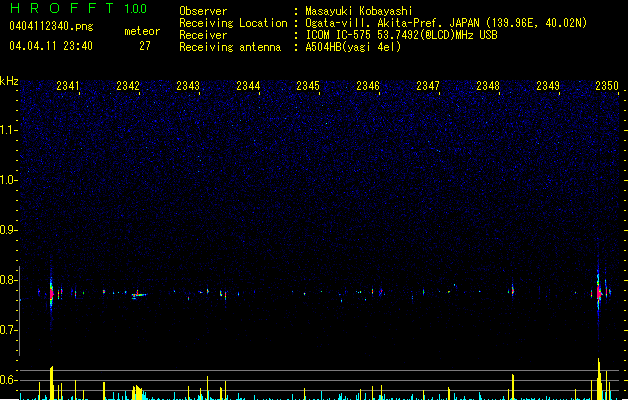The height and width of the screenshot is (400, 629).
Task: Click the 2348 time axis label
Action: click(488, 86)
